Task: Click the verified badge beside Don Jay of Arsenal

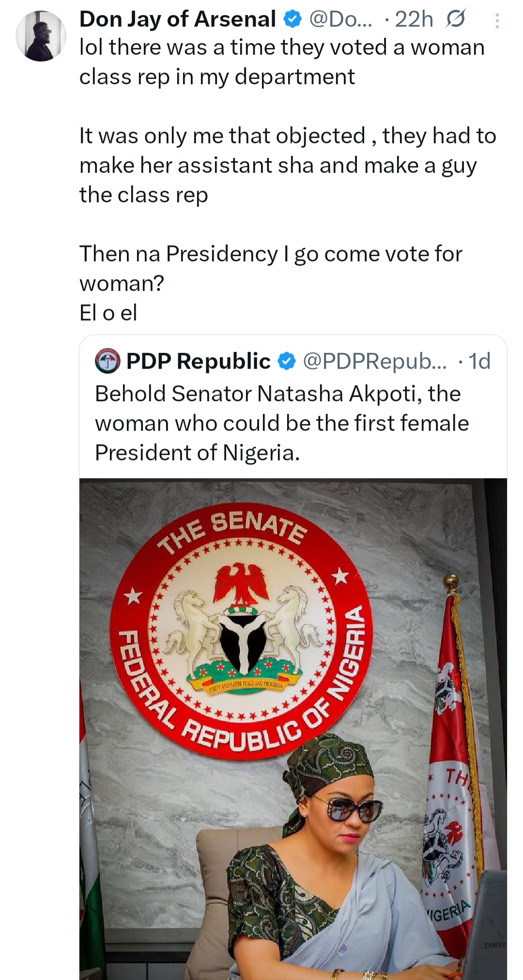Action: (x=292, y=20)
